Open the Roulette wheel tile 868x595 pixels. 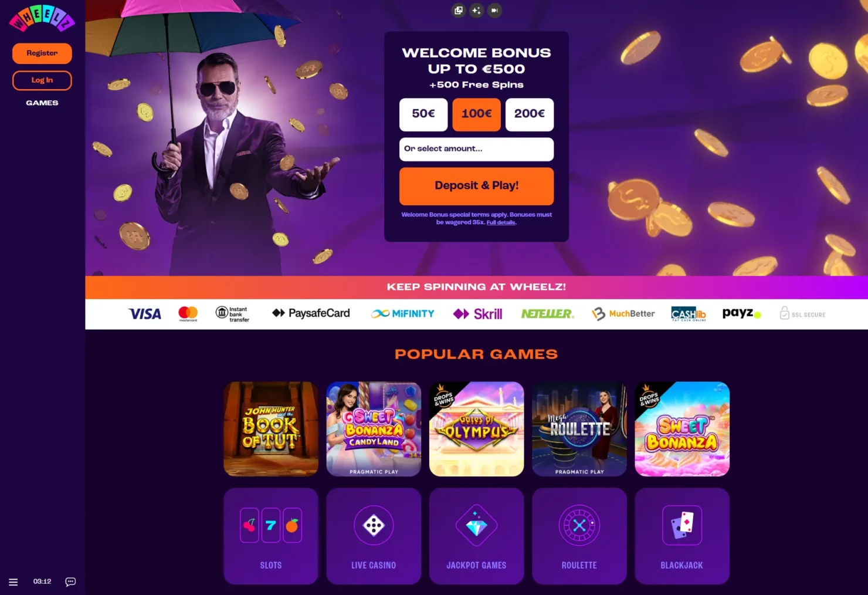pos(579,536)
